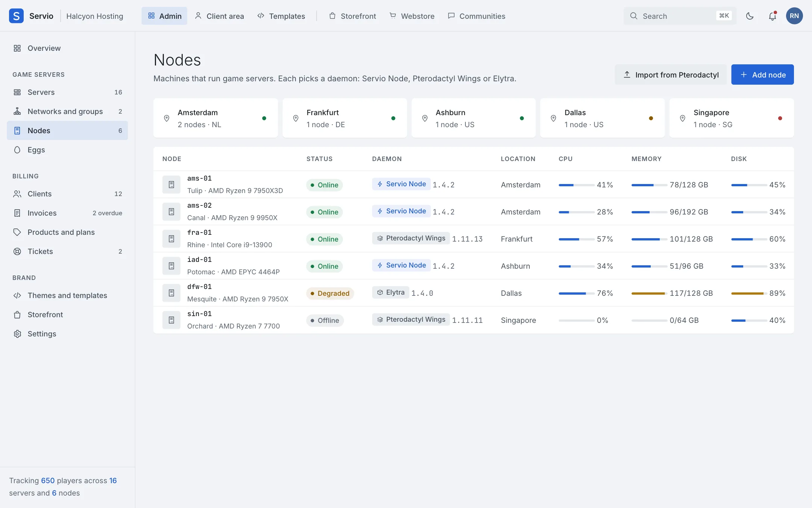Click the Settings gear in sidebar
Viewport: 812px width, 508px height.
pos(17,334)
